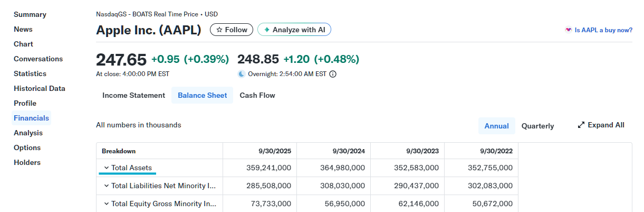Viewport: 644px width, 212px height.
Task: Click the +1.20 (+0.48%) overnight change
Action: (x=321, y=59)
